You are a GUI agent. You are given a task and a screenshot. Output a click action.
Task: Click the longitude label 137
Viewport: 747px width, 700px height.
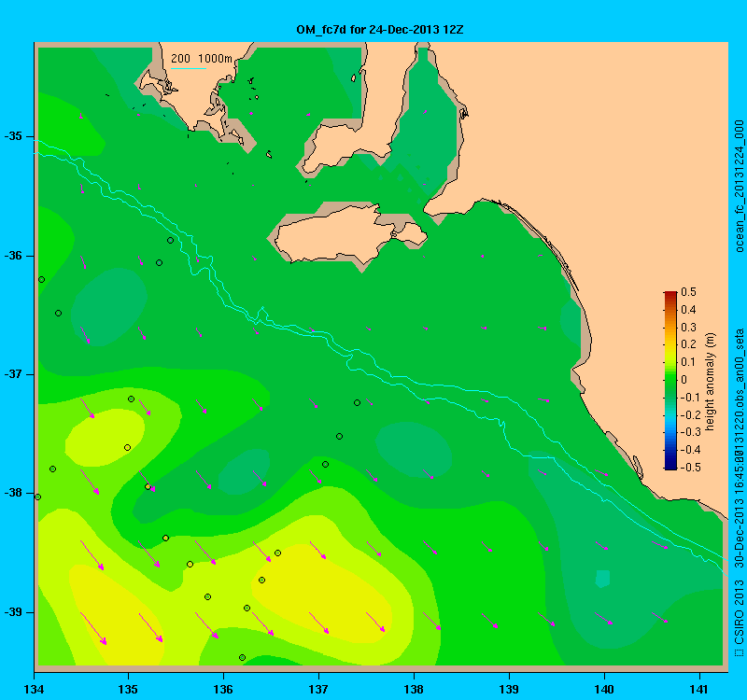coord(318,689)
